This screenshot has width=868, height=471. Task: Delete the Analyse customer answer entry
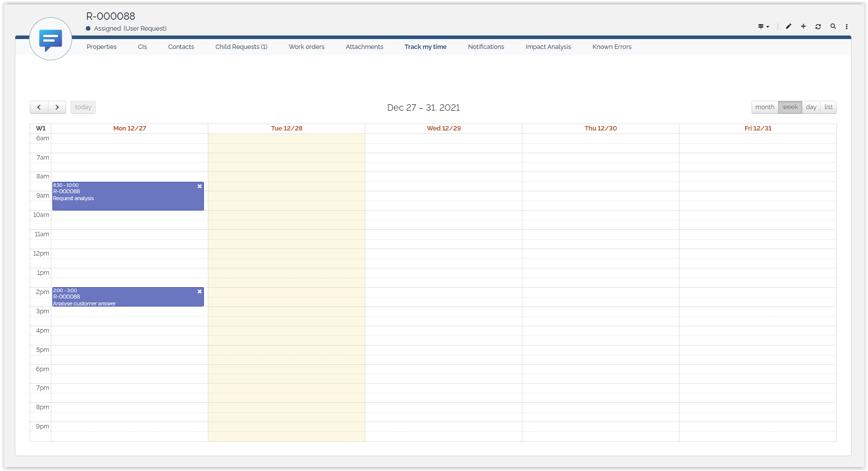[199, 292]
